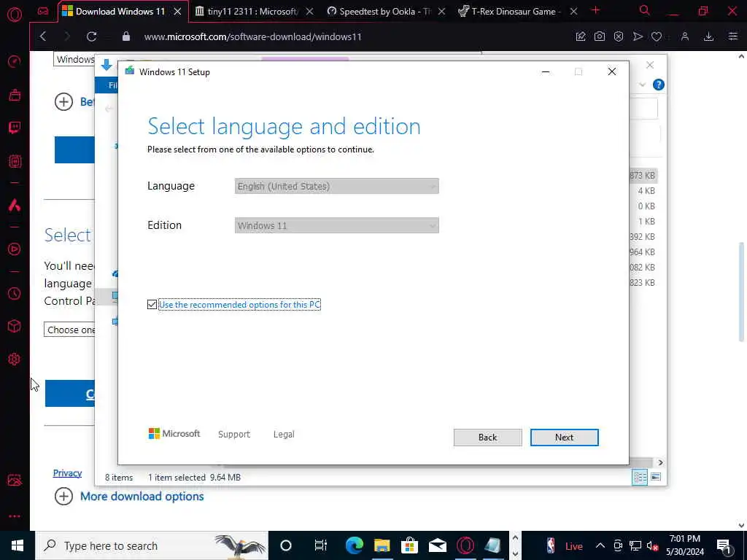Click the address bar URL field
This screenshot has height=560, width=747.
coord(253,36)
